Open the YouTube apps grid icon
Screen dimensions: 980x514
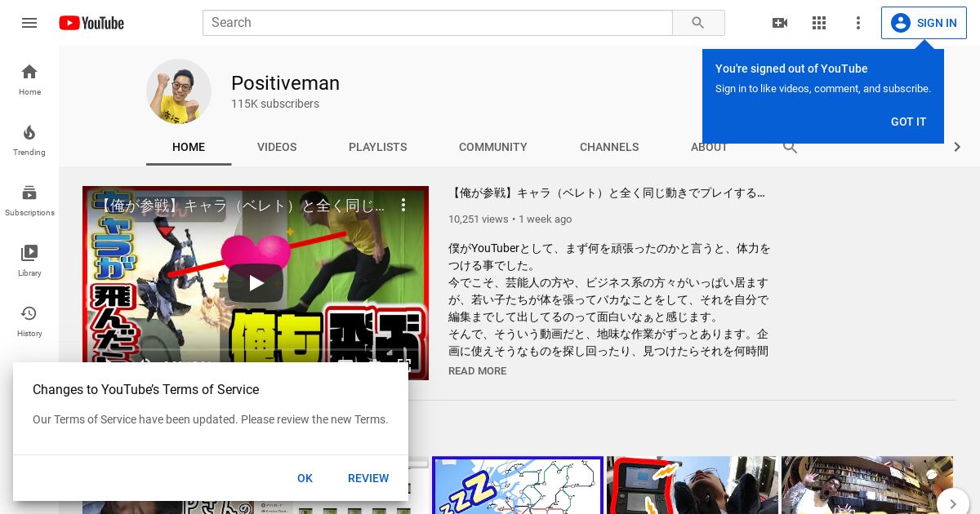click(x=819, y=23)
